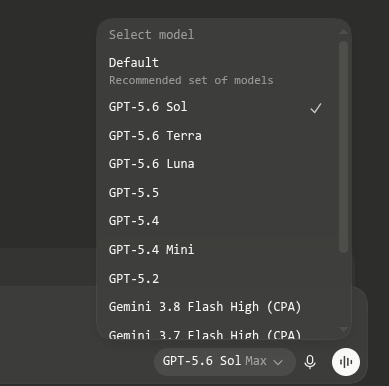Click the microphone dictation icon
Viewport: 389px width, 386px height.
click(x=310, y=362)
